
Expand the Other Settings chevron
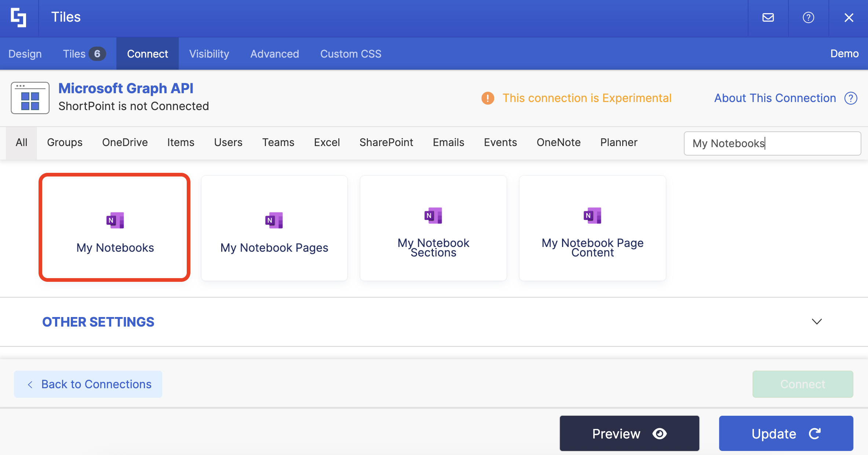[817, 322]
